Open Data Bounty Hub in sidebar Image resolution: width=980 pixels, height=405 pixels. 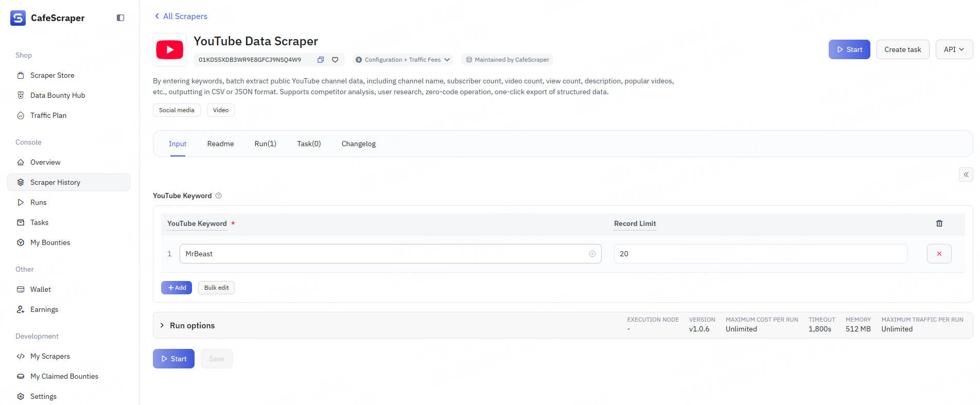click(57, 95)
